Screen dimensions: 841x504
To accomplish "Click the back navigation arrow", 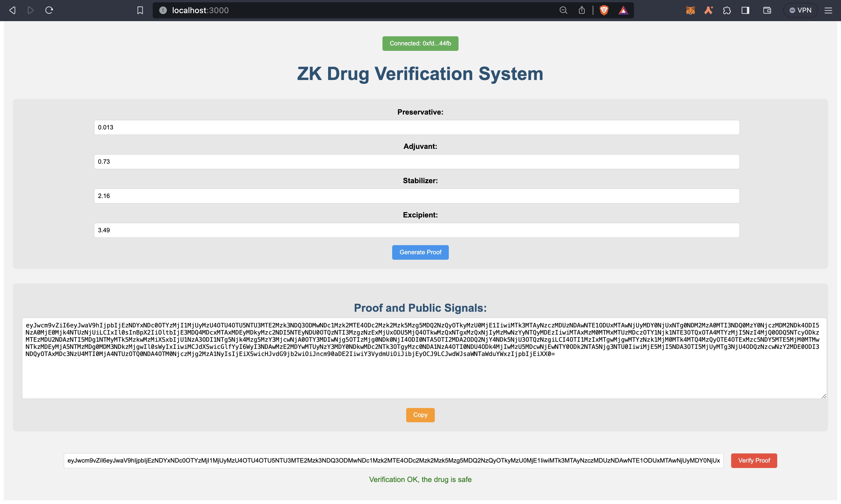I will click(x=12, y=10).
